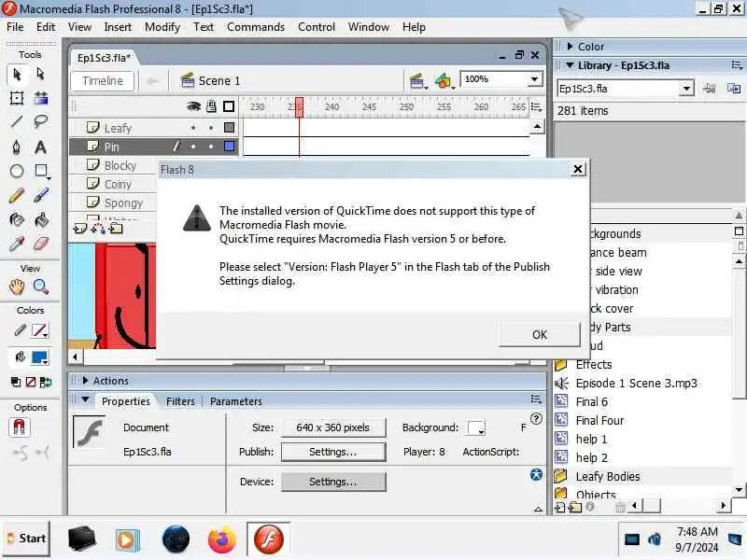Select the Subselection tool
This screenshot has width=747, height=560.
pos(41,75)
